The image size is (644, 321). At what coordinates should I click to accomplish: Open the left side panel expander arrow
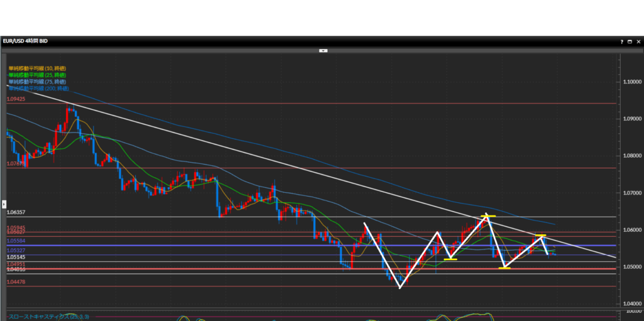(x=3, y=204)
